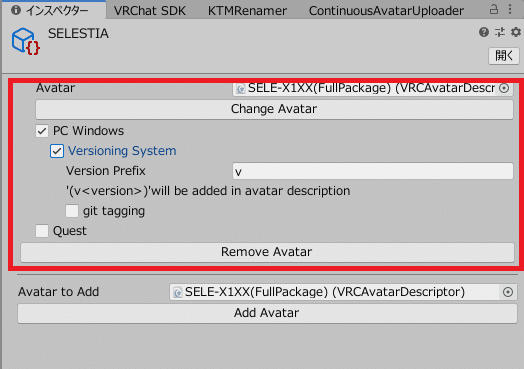524x369 pixels.
Task: Click the preset sliders icon in header
Action: click(500, 32)
